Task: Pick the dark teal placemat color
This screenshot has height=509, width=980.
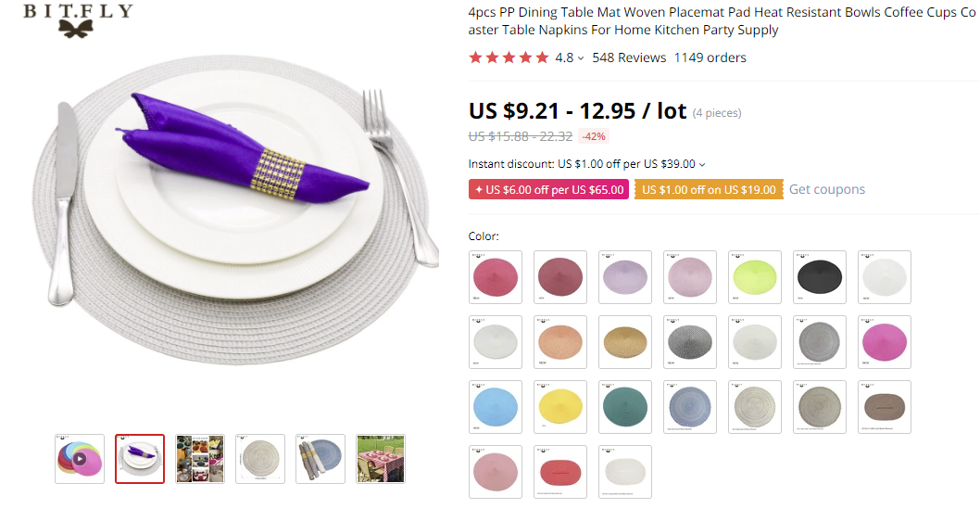Action: (625, 406)
